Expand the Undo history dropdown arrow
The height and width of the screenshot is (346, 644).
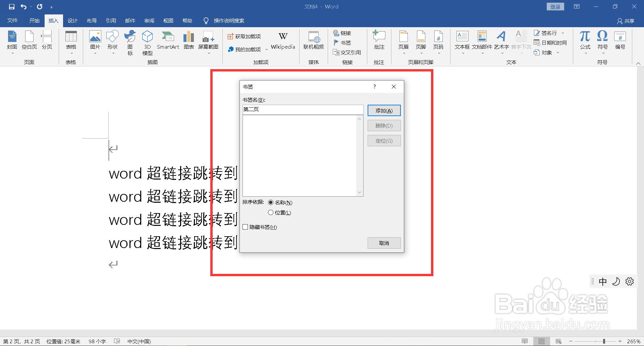tap(31, 7)
